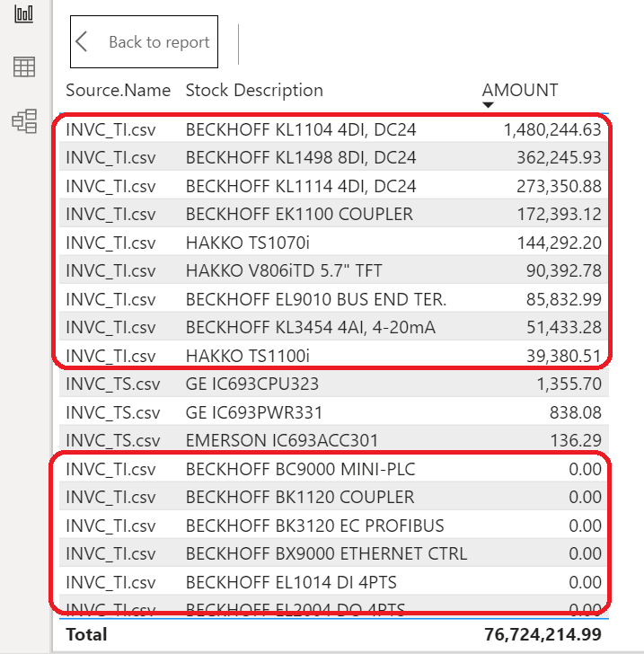Switch to Data view table icon
This screenshot has height=654, width=644.
point(24,67)
